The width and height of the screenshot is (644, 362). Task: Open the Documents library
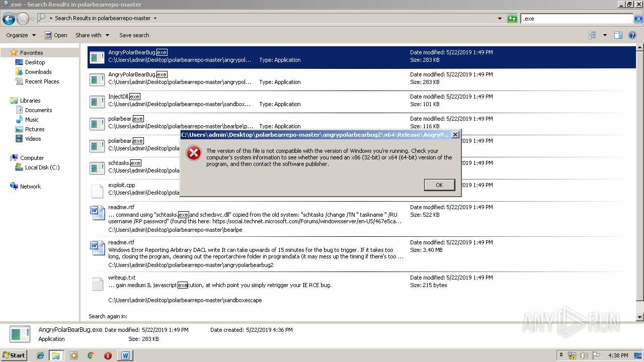pos(38,110)
